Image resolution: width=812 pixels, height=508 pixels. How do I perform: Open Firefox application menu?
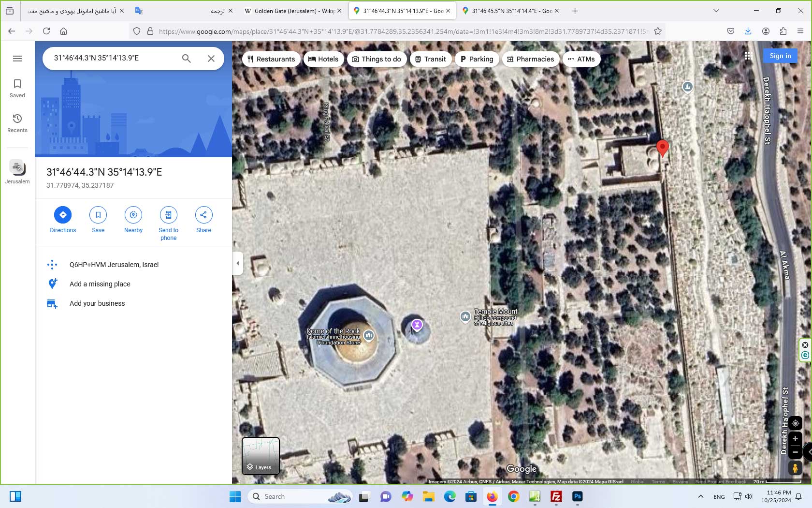800,31
